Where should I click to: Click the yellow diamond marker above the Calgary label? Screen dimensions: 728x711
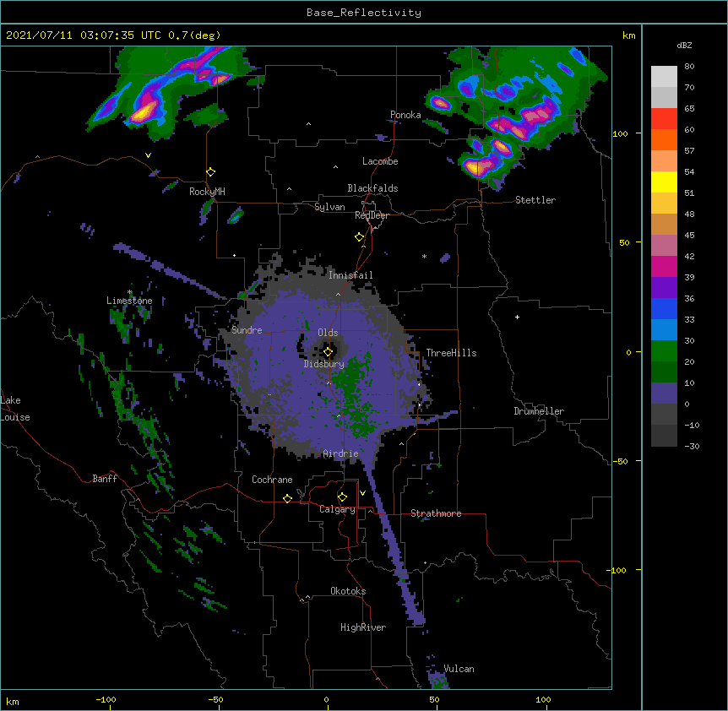342,497
